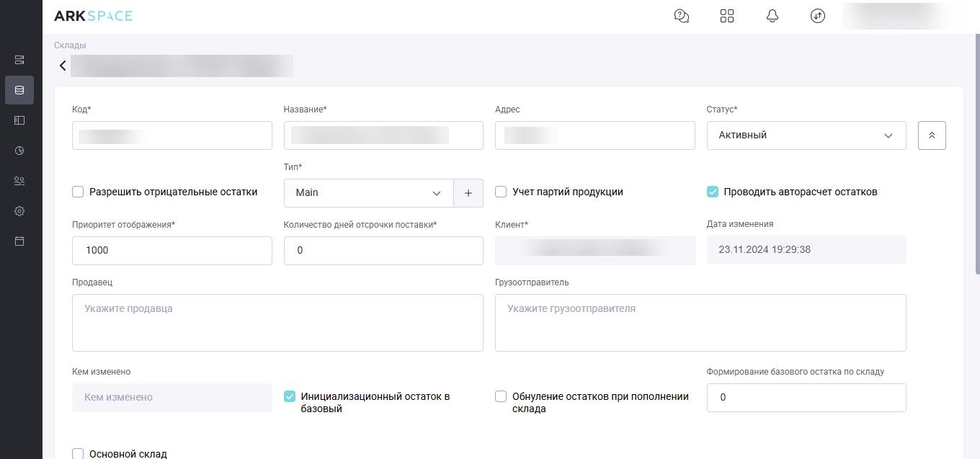The width and height of the screenshot is (980, 459).
Task: Toggle "Учет партий продукции" checkbox
Action: (x=501, y=192)
